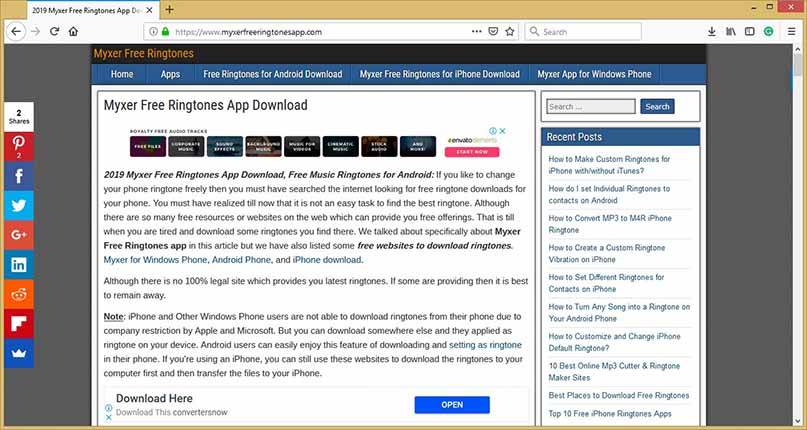Screen dimensions: 807x430
Task: Share via the Google Plus icon
Action: point(18,235)
